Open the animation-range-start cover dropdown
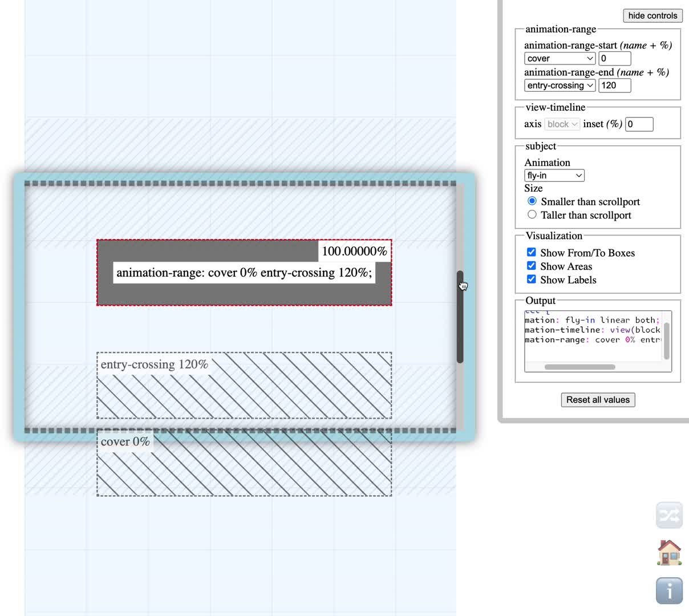The height and width of the screenshot is (616, 689). [x=560, y=58]
